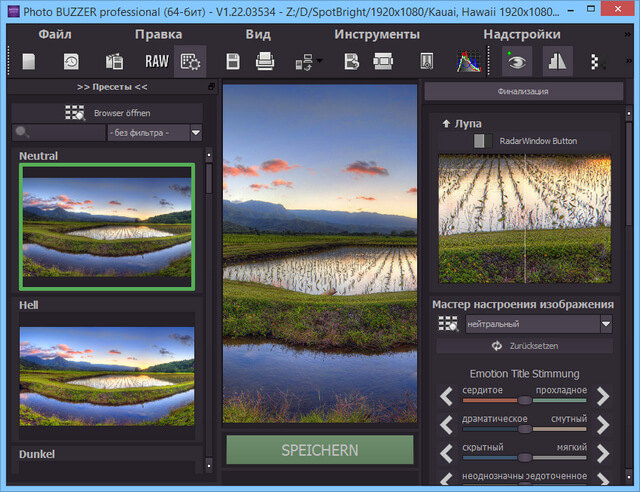
Task: Open the Файл menu
Action: (55, 34)
